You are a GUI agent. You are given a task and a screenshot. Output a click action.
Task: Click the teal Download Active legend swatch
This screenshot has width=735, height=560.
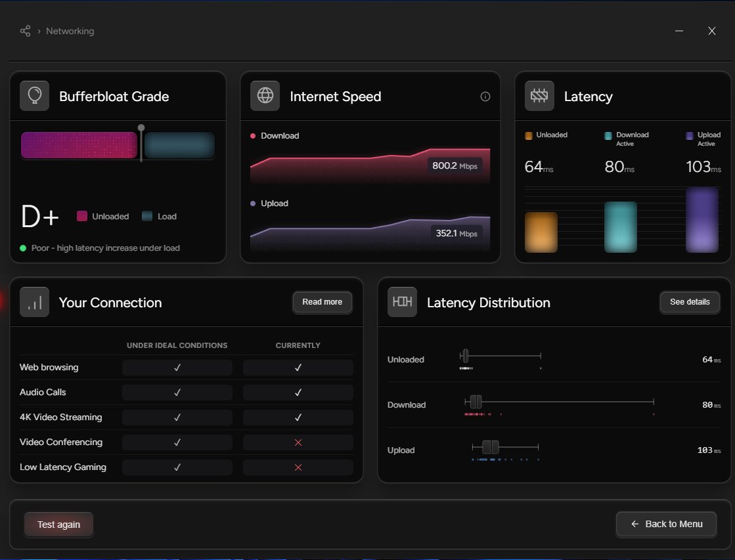(x=608, y=135)
